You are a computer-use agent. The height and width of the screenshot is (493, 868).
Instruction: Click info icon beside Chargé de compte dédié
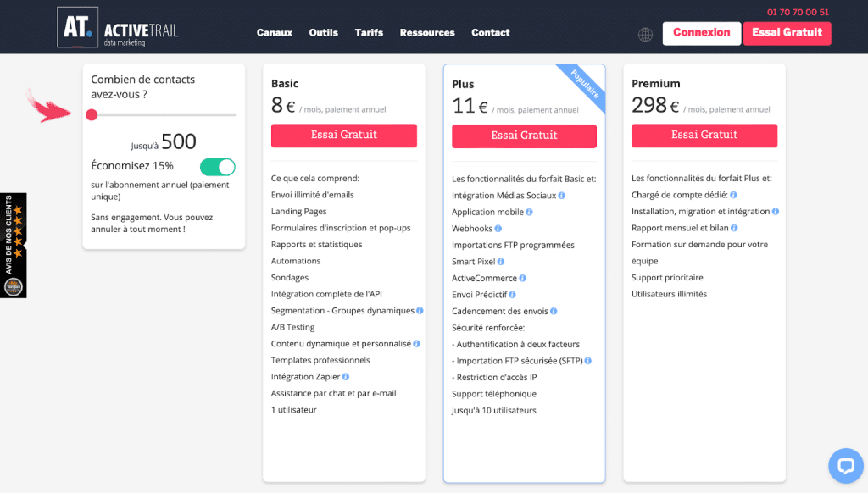tap(733, 195)
